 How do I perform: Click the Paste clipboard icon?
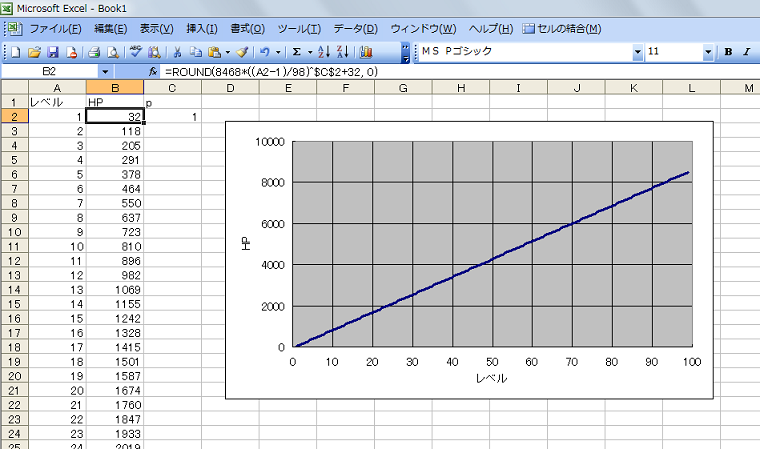tap(214, 52)
